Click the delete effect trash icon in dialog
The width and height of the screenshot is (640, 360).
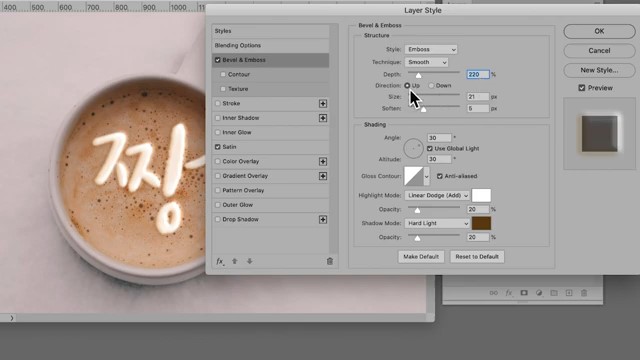[330, 261]
